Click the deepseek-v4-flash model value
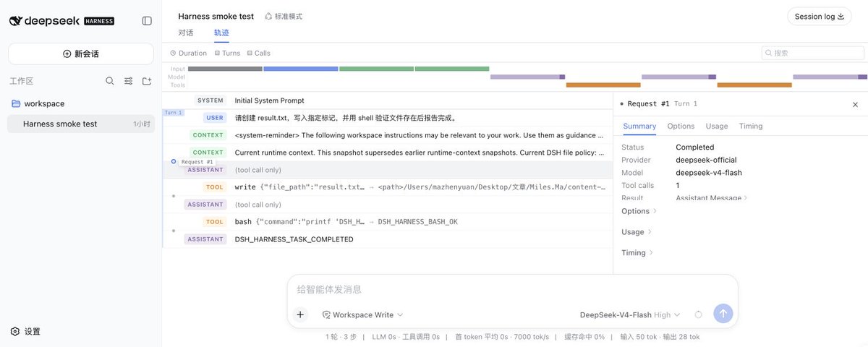Screen dimensions: 868x347 point(709,173)
